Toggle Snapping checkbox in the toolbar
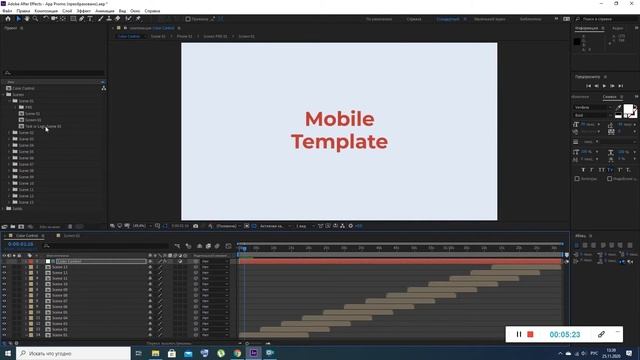The height and width of the screenshot is (360, 640). [188, 19]
